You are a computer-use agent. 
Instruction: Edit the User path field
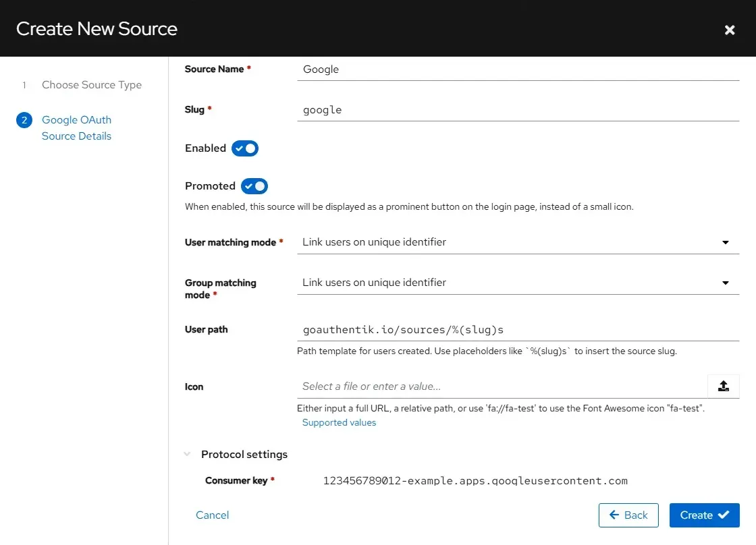coord(518,330)
